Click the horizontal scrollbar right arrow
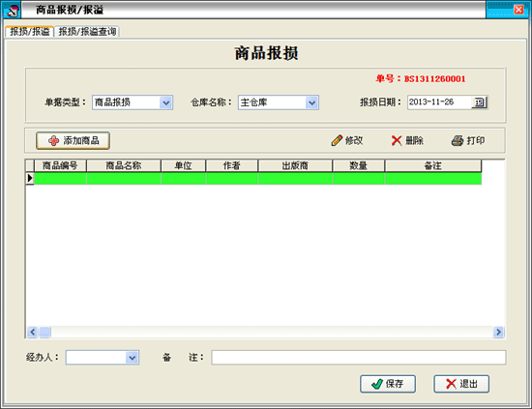532x409 pixels. (x=498, y=332)
